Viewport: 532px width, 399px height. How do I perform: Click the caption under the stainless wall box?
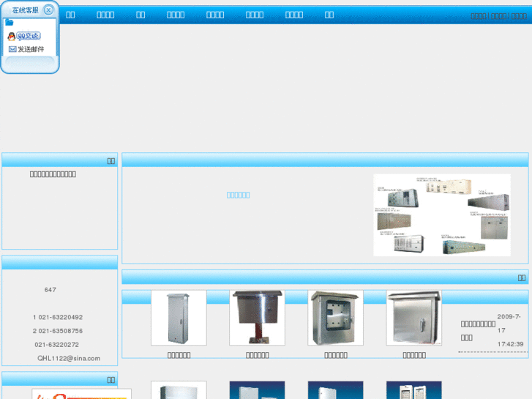pyautogui.click(x=414, y=355)
